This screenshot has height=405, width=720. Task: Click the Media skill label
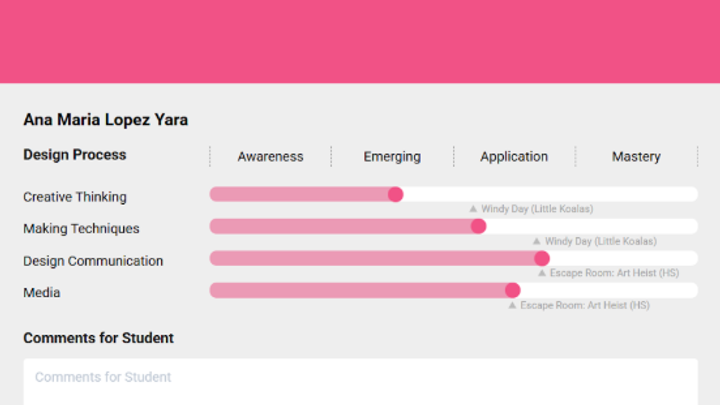pos(42,293)
